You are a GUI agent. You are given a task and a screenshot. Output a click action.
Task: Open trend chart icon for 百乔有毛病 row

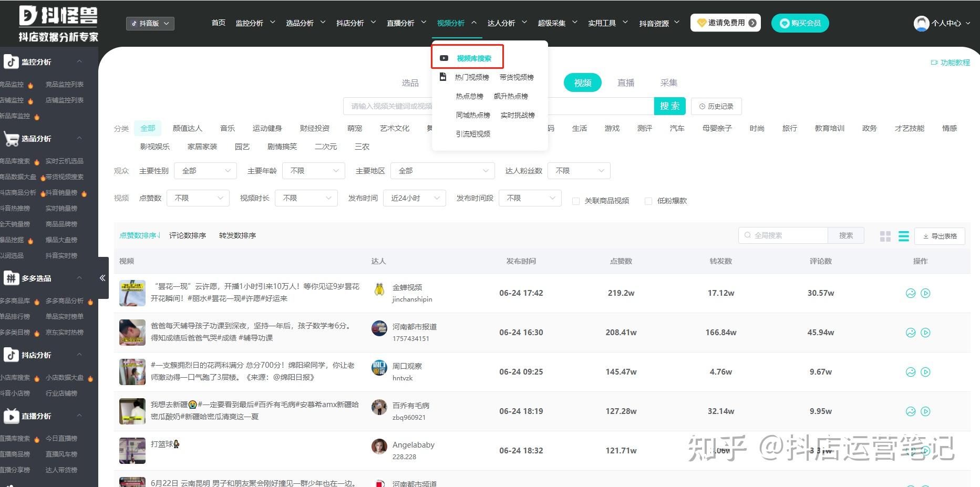point(911,411)
